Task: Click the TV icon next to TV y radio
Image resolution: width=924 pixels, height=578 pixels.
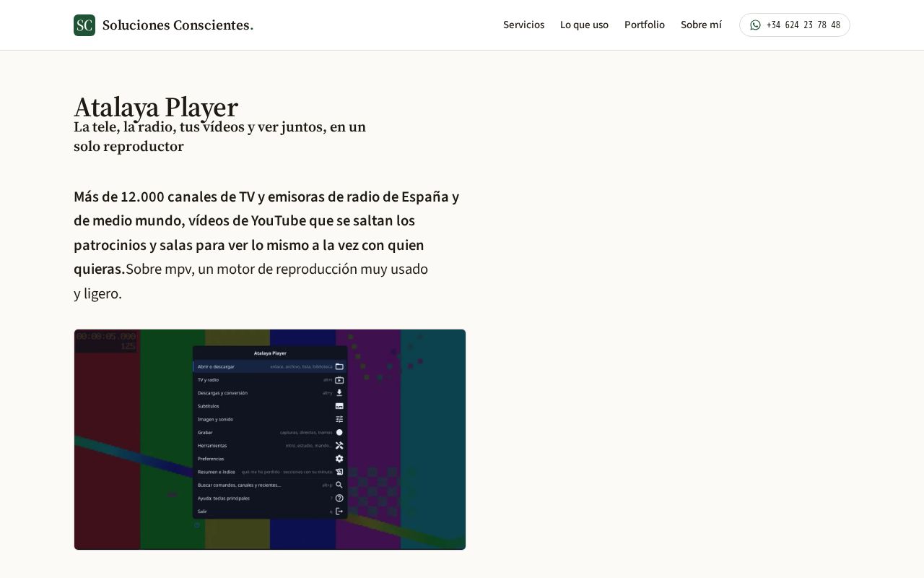Action: (x=339, y=380)
